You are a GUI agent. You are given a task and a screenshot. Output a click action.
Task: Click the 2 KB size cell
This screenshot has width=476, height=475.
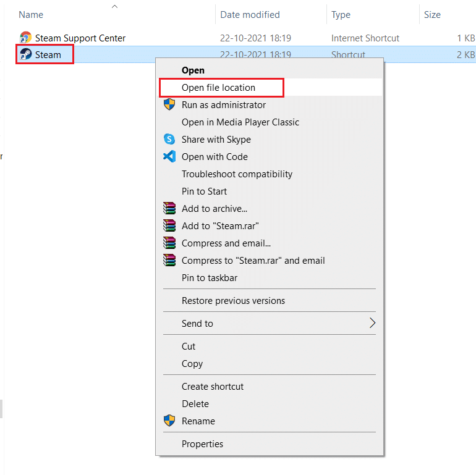(x=465, y=54)
